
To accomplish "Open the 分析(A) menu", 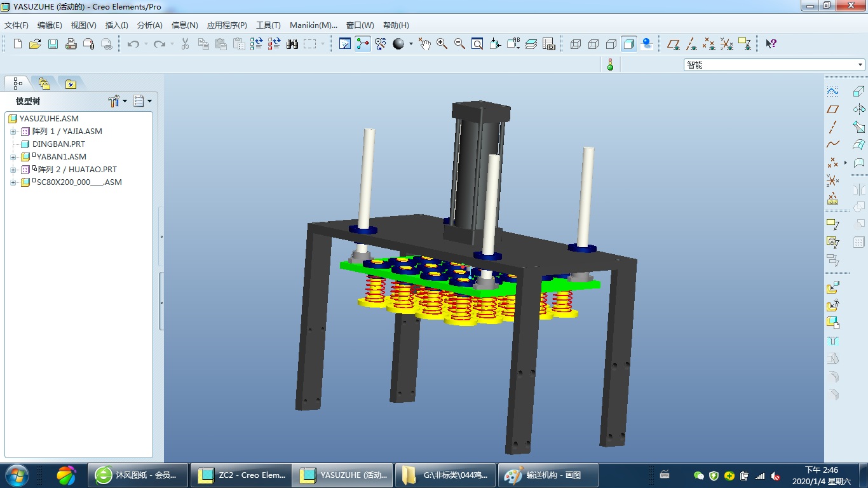I will [x=149, y=25].
